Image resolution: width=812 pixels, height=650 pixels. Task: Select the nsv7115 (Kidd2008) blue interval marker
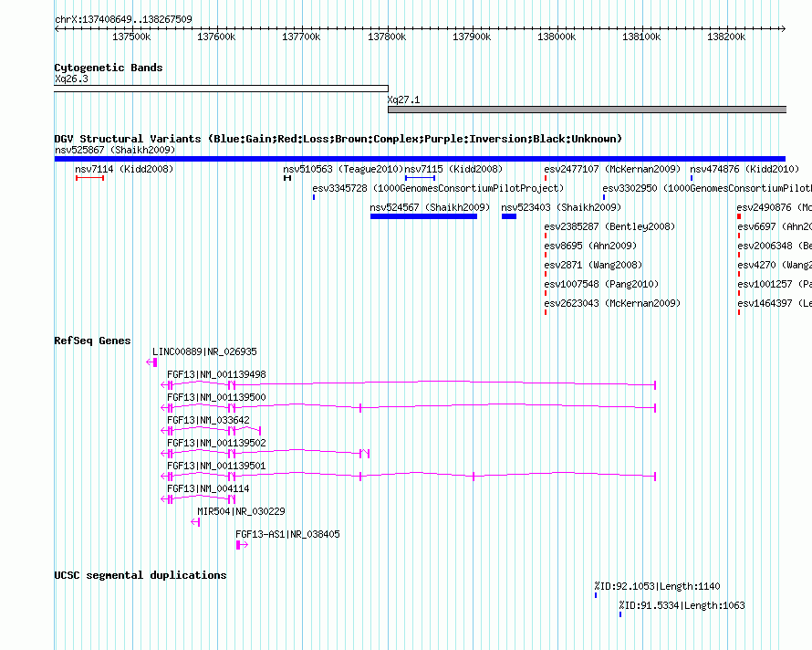[x=420, y=178]
